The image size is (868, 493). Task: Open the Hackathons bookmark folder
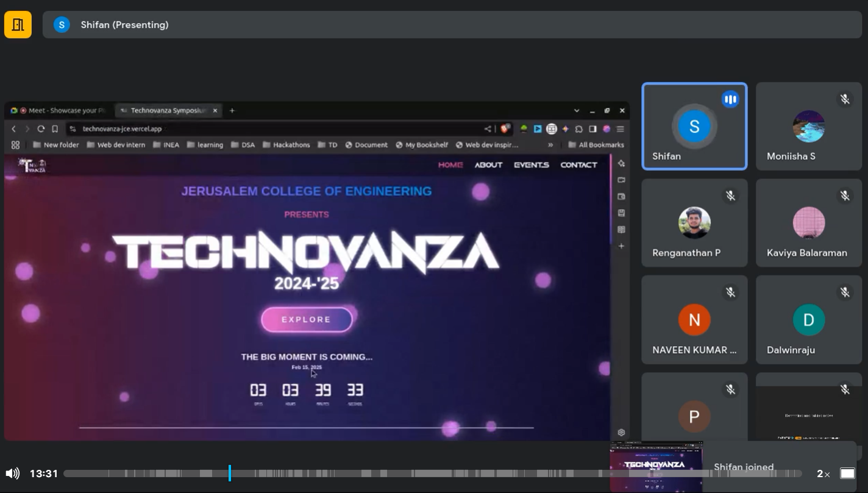(x=286, y=145)
